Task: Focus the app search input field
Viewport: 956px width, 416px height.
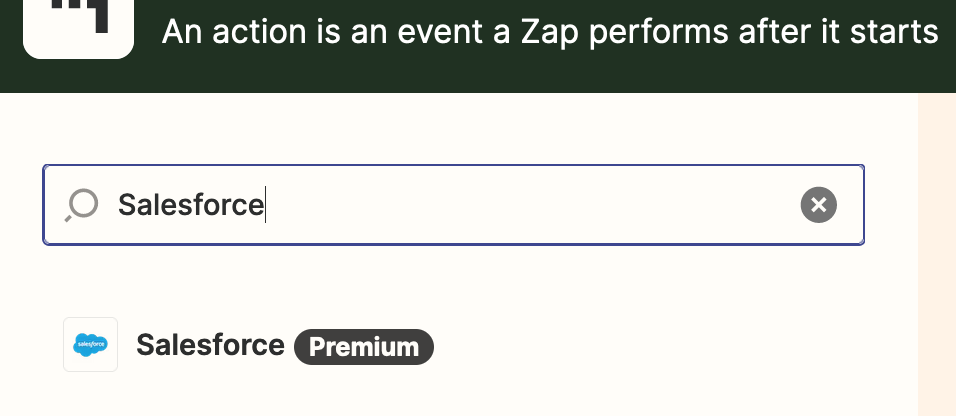Action: pos(454,205)
